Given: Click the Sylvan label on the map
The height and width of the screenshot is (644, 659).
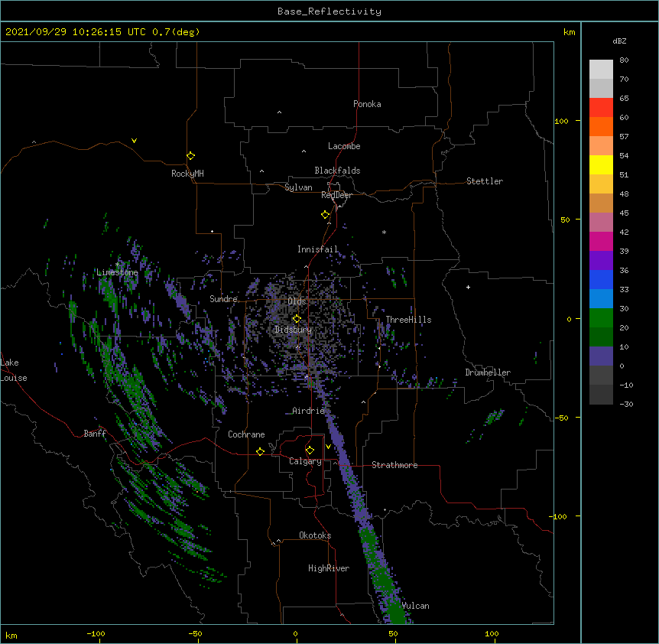Looking at the screenshot, I should tap(298, 187).
